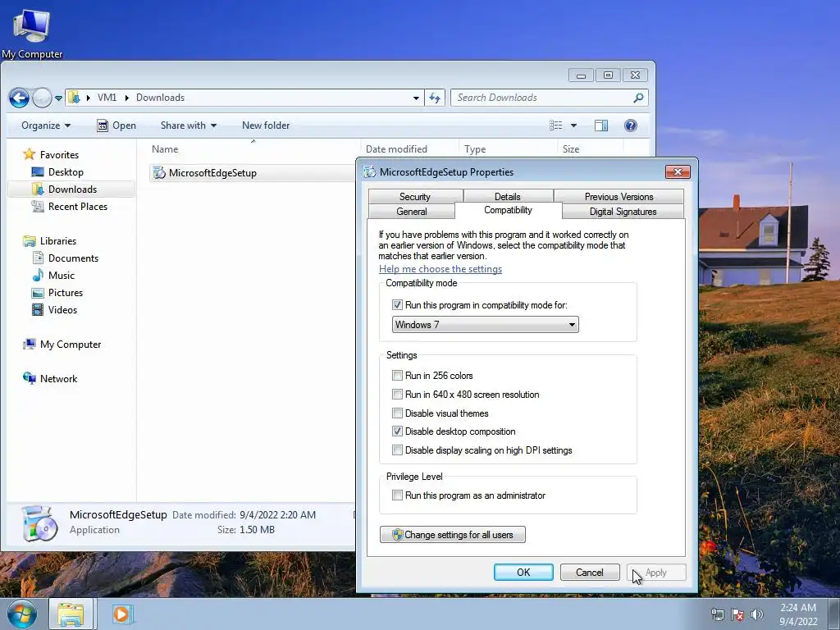Screen dimensions: 840x630
Task: Select the Compatibility tab
Action: 508,210
